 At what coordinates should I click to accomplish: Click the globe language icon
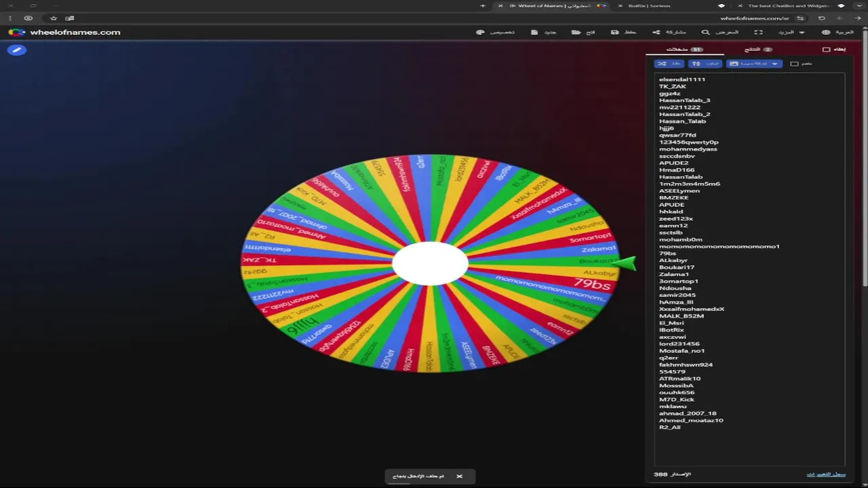pos(826,32)
